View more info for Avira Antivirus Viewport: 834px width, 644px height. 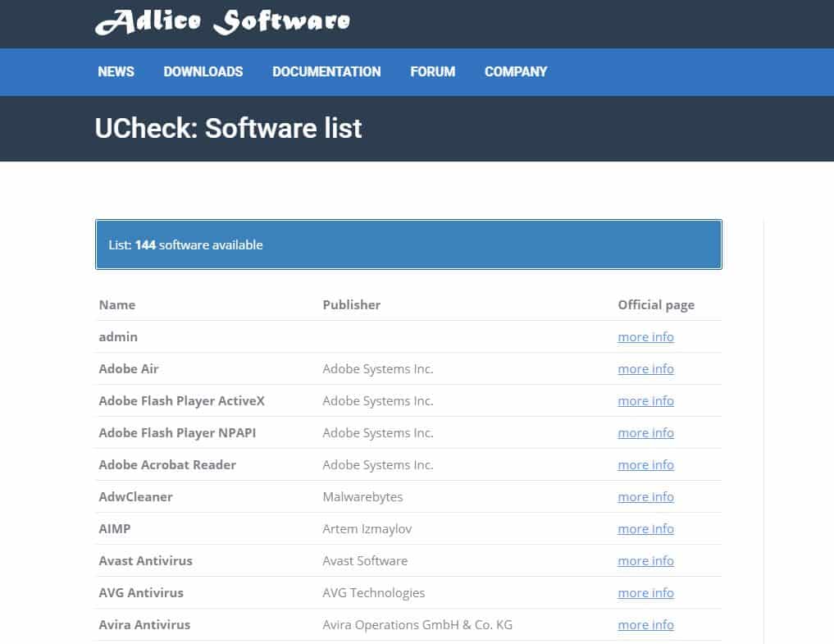coord(645,625)
